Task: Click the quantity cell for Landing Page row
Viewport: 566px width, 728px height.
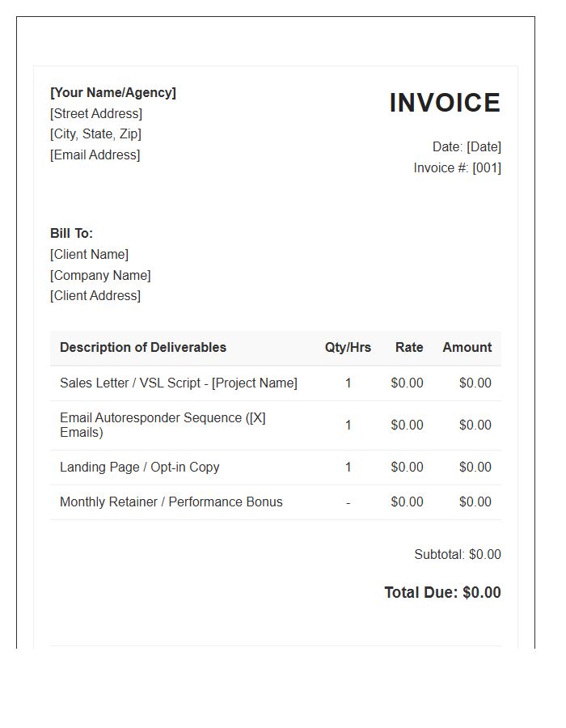Action: point(348,468)
